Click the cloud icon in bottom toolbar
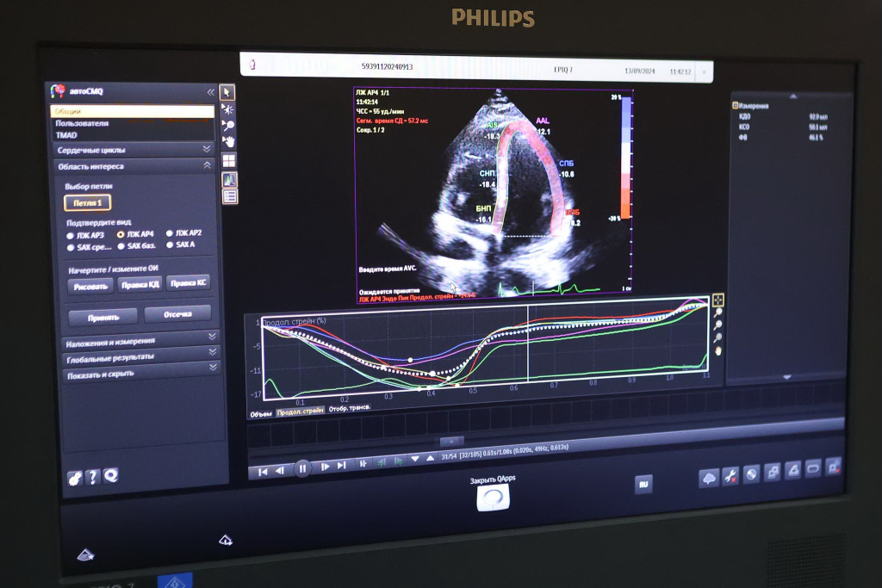Screen dimensions: 882x588 (709, 476)
